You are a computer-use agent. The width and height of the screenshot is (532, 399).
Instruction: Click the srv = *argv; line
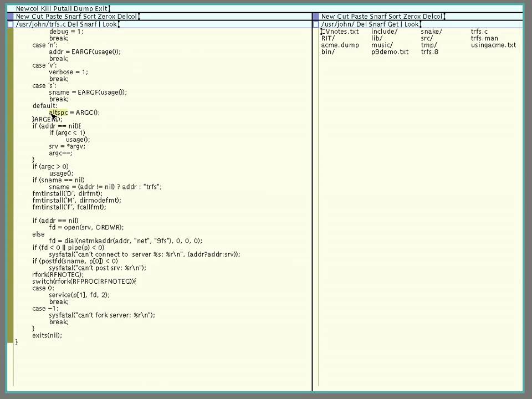(x=67, y=146)
